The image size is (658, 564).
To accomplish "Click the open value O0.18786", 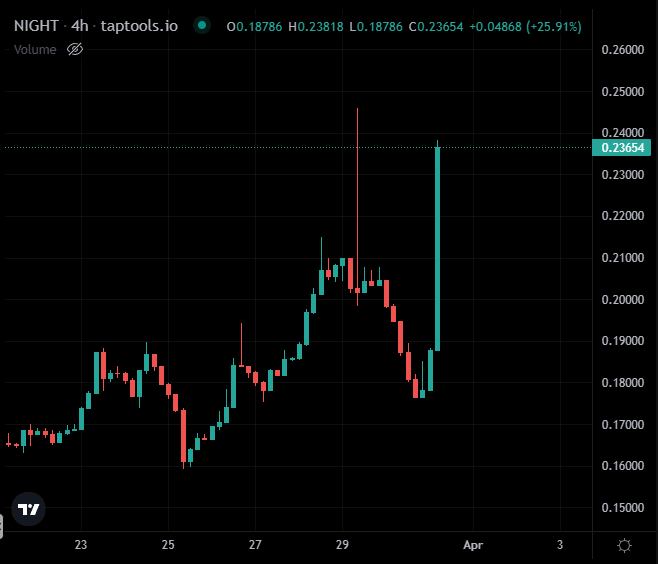I will tap(254, 27).
